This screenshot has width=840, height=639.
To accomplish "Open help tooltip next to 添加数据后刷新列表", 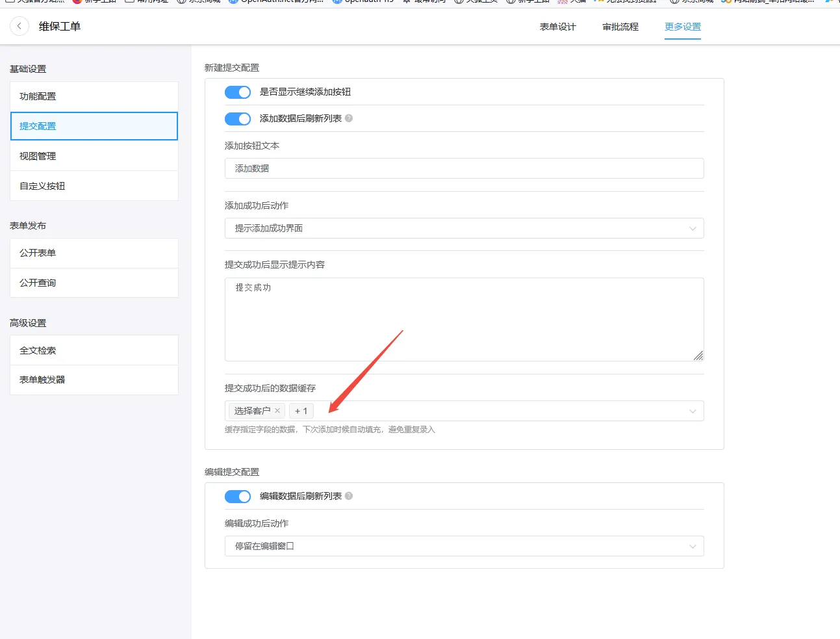I will click(349, 118).
